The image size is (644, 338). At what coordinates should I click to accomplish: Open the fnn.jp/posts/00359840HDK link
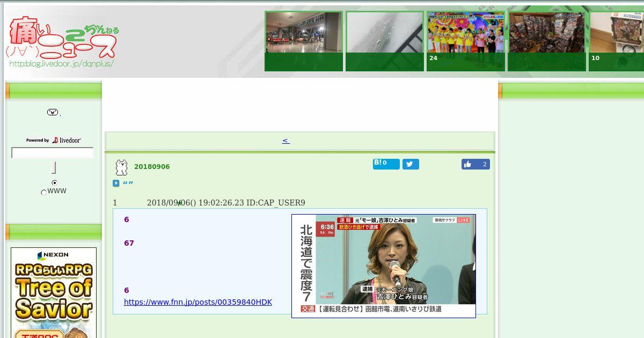coord(198,302)
